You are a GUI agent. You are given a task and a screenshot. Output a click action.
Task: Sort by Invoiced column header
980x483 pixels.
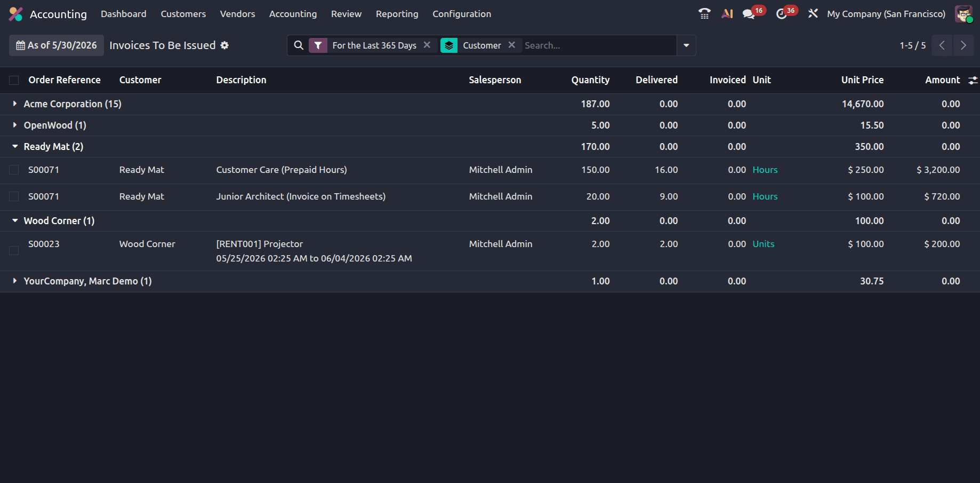click(x=727, y=80)
